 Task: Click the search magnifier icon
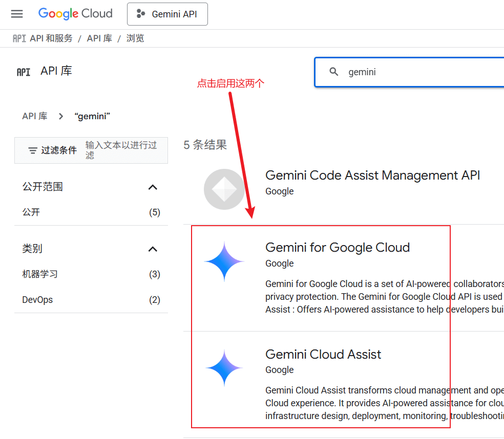tap(334, 72)
